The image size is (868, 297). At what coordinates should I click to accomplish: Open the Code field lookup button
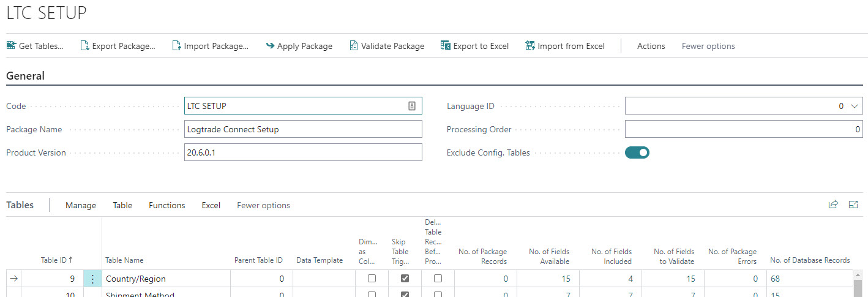click(x=412, y=106)
